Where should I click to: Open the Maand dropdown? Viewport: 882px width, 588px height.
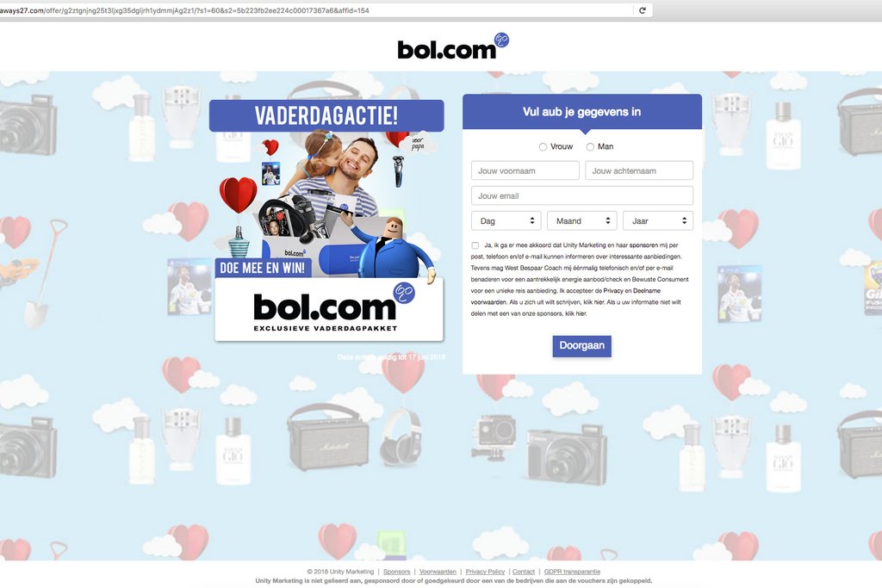581,221
